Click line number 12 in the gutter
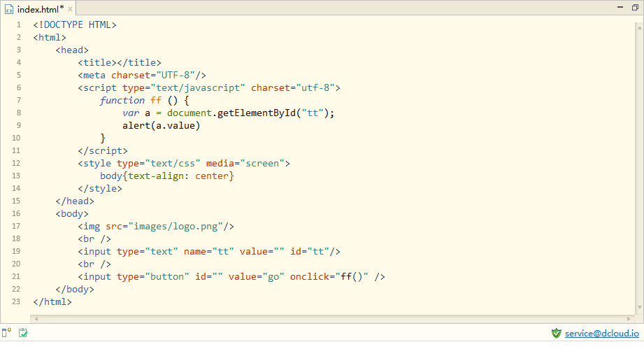 click(16, 163)
